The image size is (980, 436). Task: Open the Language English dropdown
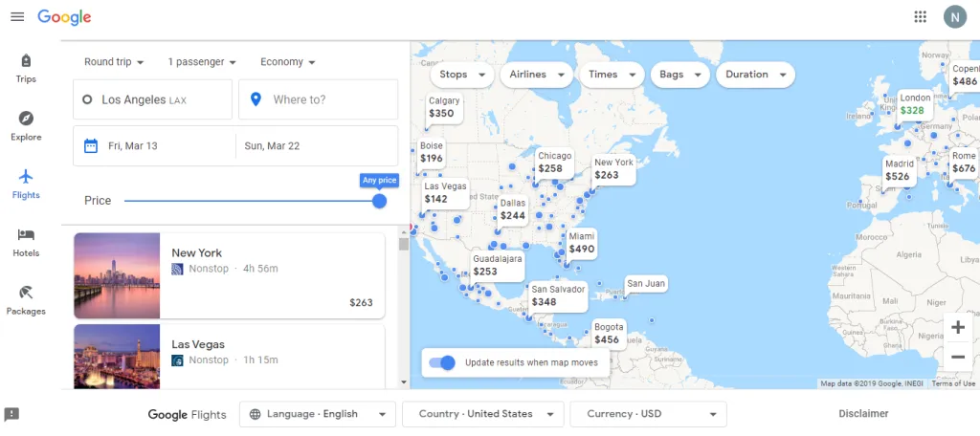coord(318,414)
